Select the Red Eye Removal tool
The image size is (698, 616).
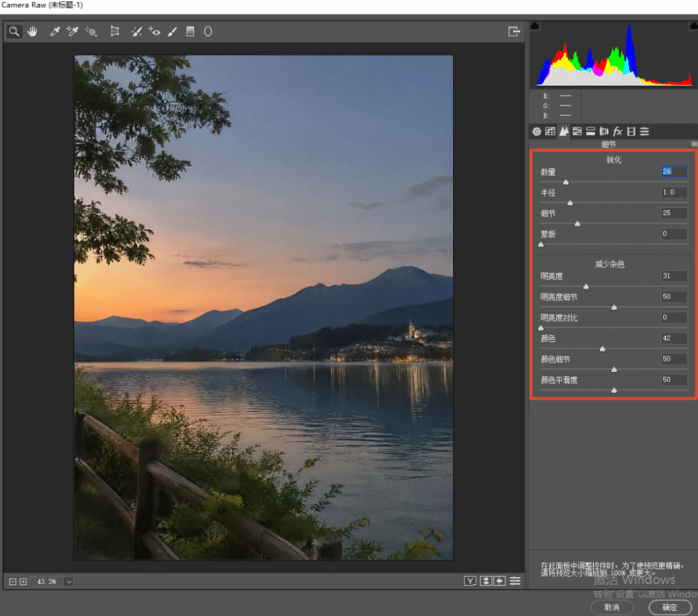tap(155, 31)
